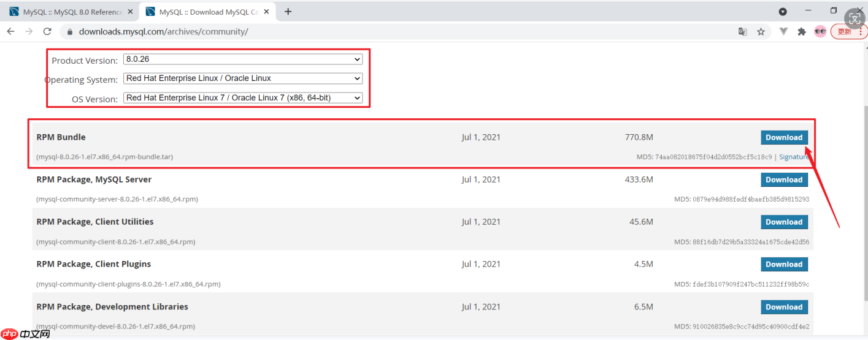Select the mysql-8.0.26-1.el7.x86_64.rpm-bundle.tar filename
This screenshot has width=868, height=340.
click(105, 157)
